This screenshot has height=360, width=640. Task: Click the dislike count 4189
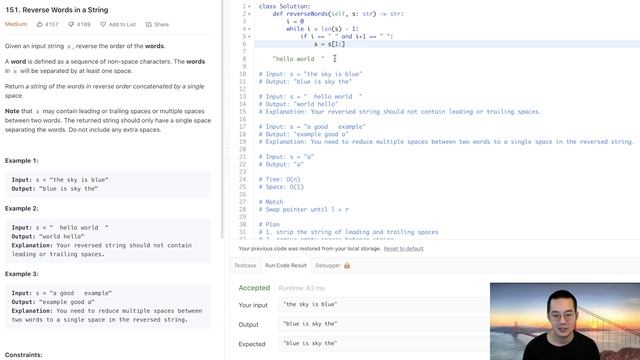(83, 24)
